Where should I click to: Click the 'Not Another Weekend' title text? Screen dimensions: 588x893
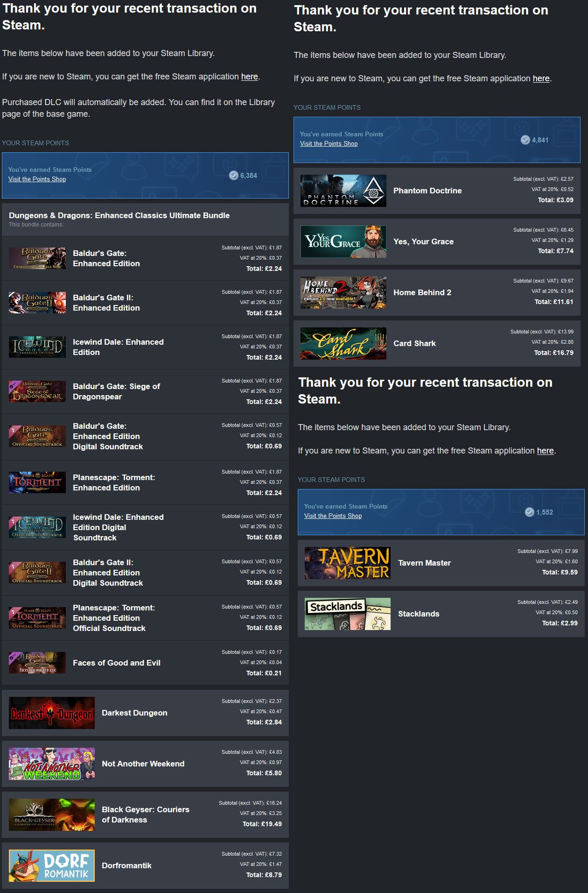pos(143,764)
